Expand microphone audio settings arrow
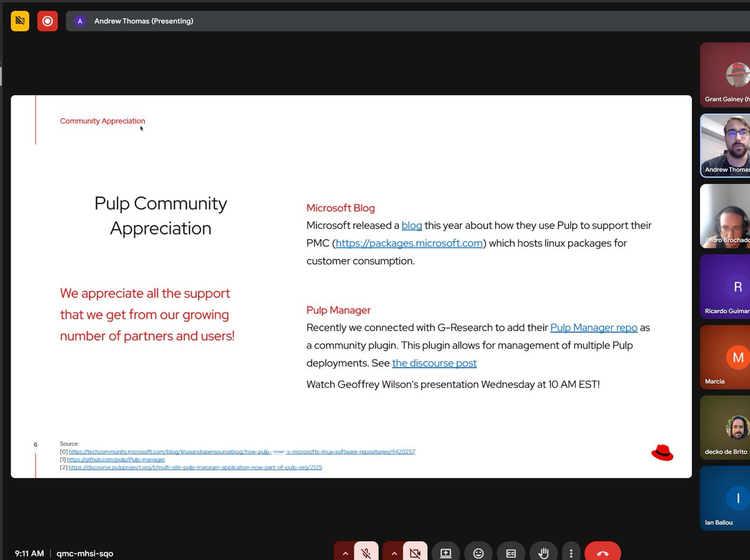Viewport: 750px width, 560px height. [344, 552]
